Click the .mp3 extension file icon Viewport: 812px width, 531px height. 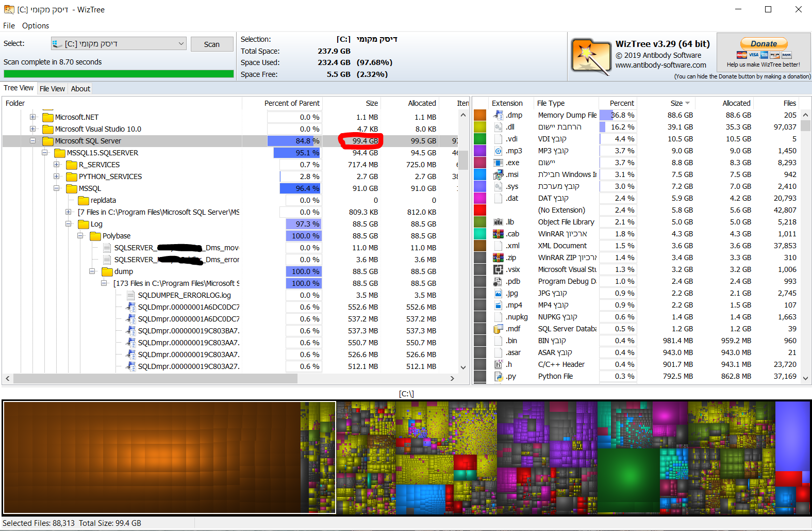[498, 151]
